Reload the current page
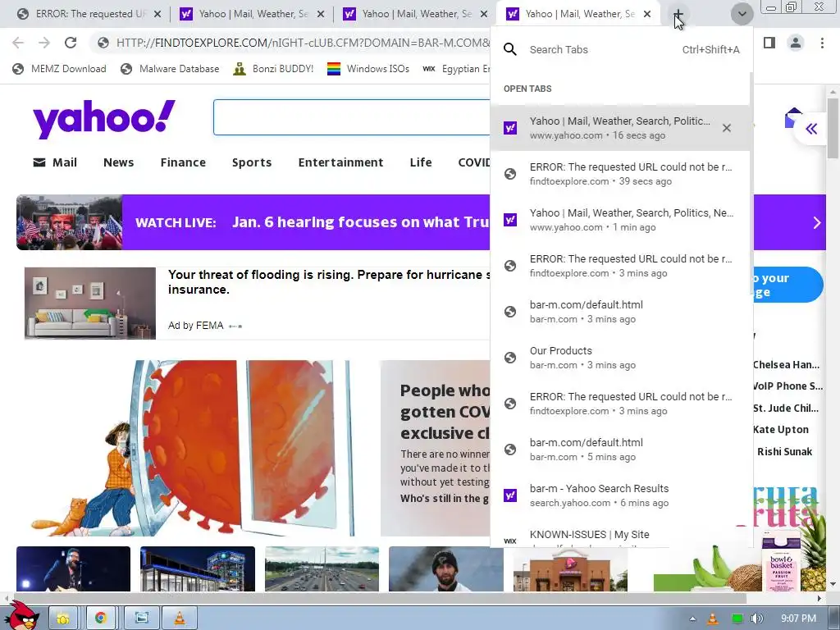 [71, 43]
